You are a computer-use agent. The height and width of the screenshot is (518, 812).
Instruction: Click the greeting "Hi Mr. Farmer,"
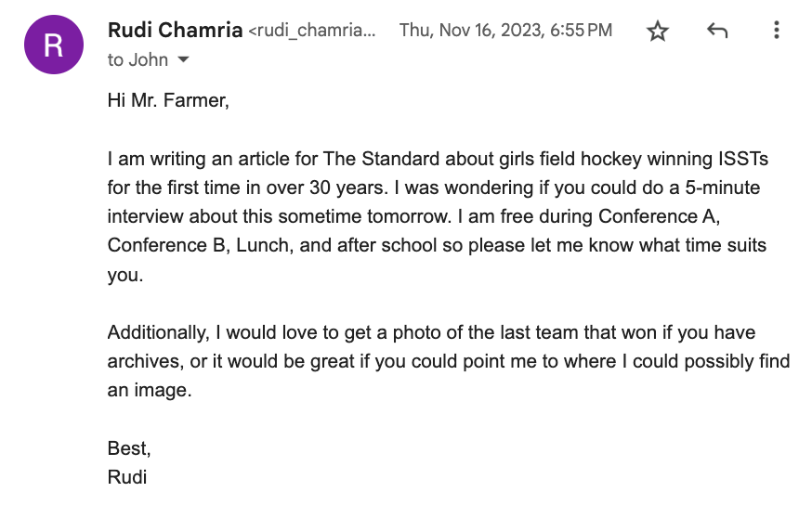[x=168, y=100]
